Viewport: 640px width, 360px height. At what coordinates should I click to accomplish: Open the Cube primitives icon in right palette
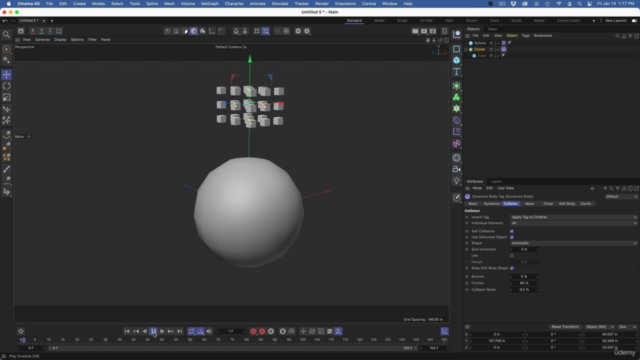tap(456, 60)
